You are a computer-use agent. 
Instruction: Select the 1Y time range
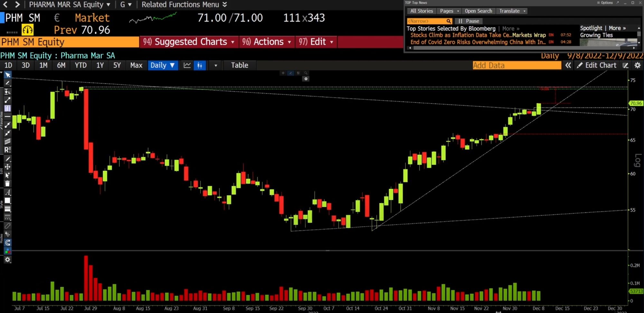pos(100,65)
